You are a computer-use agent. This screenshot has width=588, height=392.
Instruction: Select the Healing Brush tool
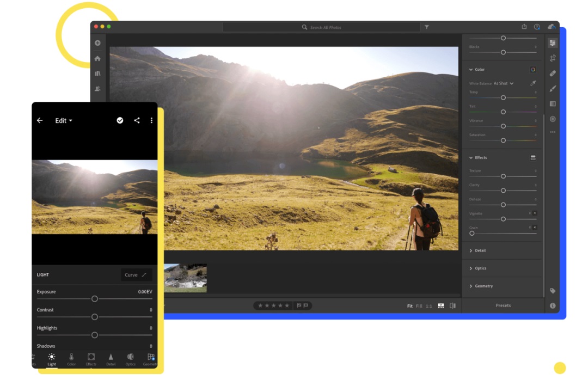coord(553,73)
